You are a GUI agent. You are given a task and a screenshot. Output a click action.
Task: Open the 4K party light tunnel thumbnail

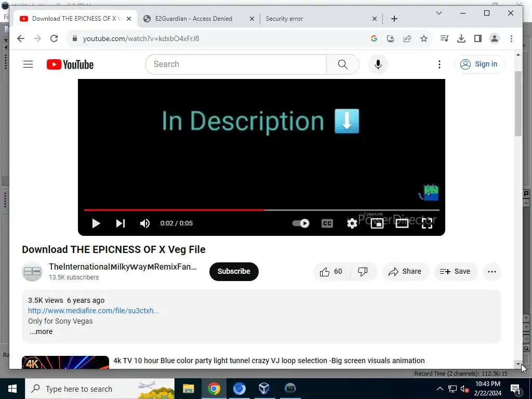[65, 362]
